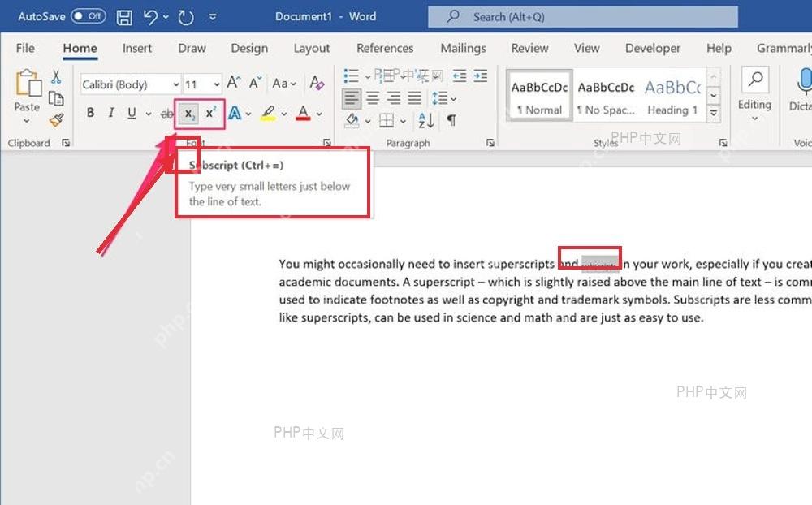The height and width of the screenshot is (505, 812).
Task: Click the Paste clipboard icon
Action: 28,83
